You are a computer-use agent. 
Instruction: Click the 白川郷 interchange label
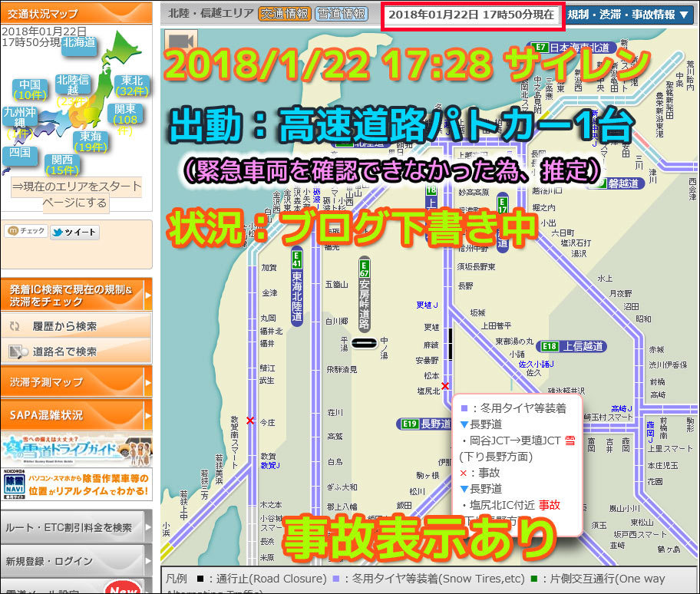coord(337,321)
